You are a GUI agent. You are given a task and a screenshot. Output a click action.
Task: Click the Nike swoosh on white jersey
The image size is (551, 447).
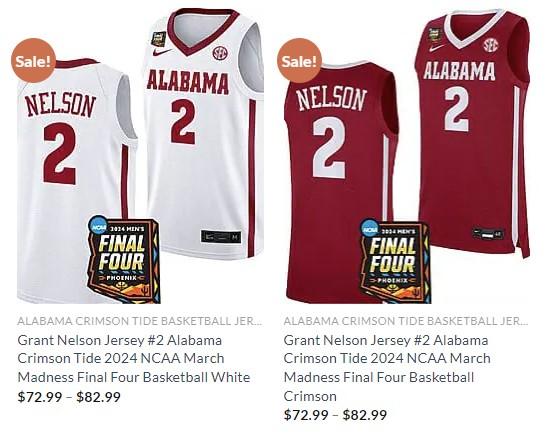162,52
